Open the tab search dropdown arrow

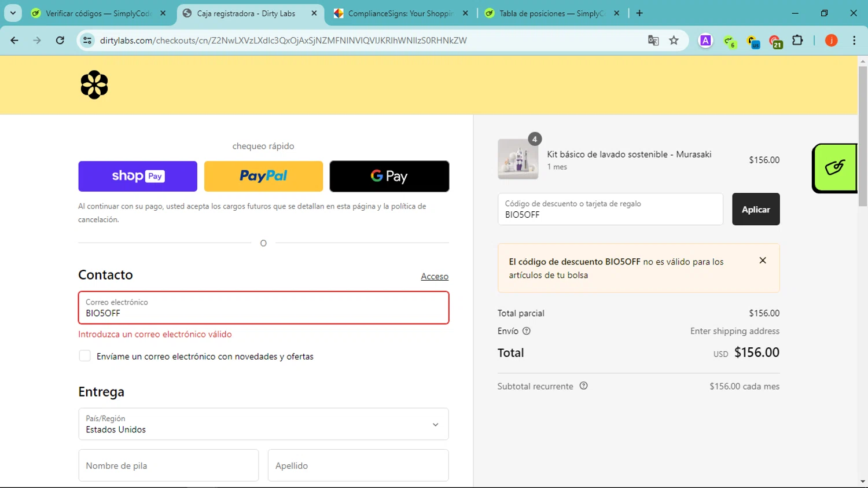[13, 13]
